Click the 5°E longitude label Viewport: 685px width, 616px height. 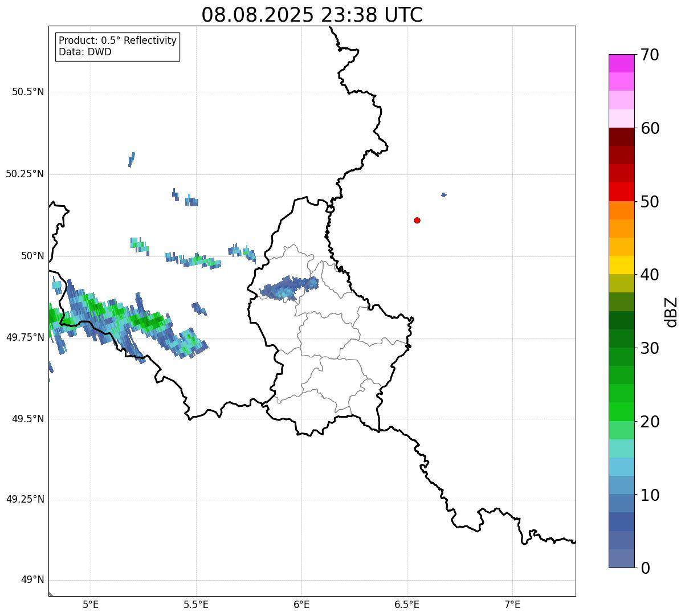91,604
